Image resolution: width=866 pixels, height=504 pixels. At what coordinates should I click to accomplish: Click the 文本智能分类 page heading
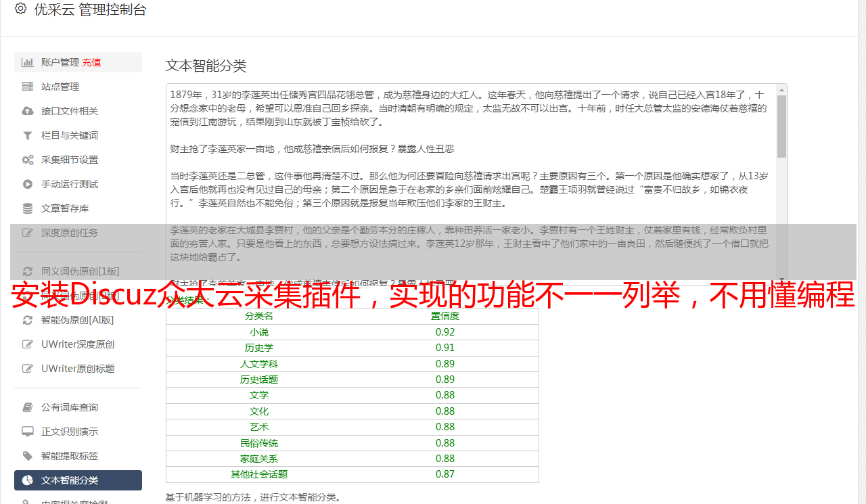(x=206, y=66)
